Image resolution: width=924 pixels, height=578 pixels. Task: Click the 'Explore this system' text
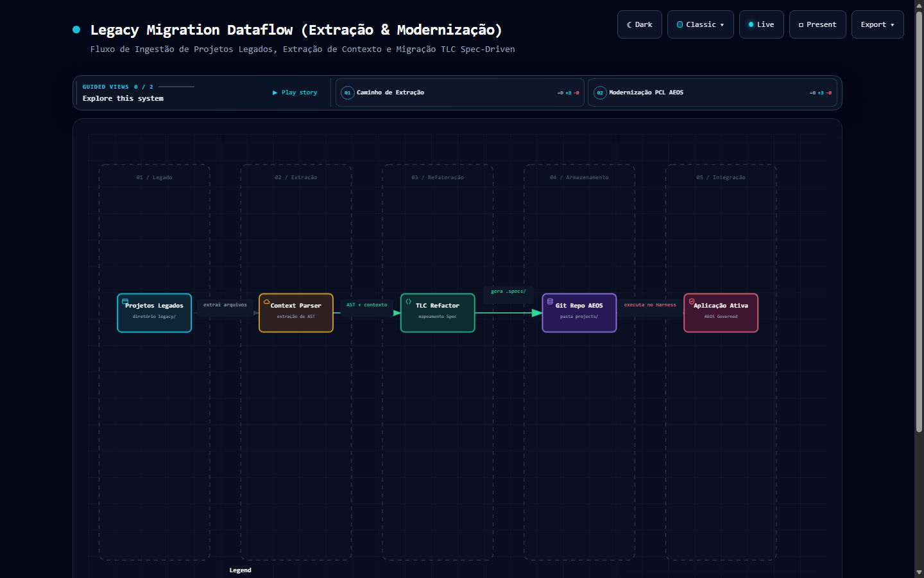(123, 98)
